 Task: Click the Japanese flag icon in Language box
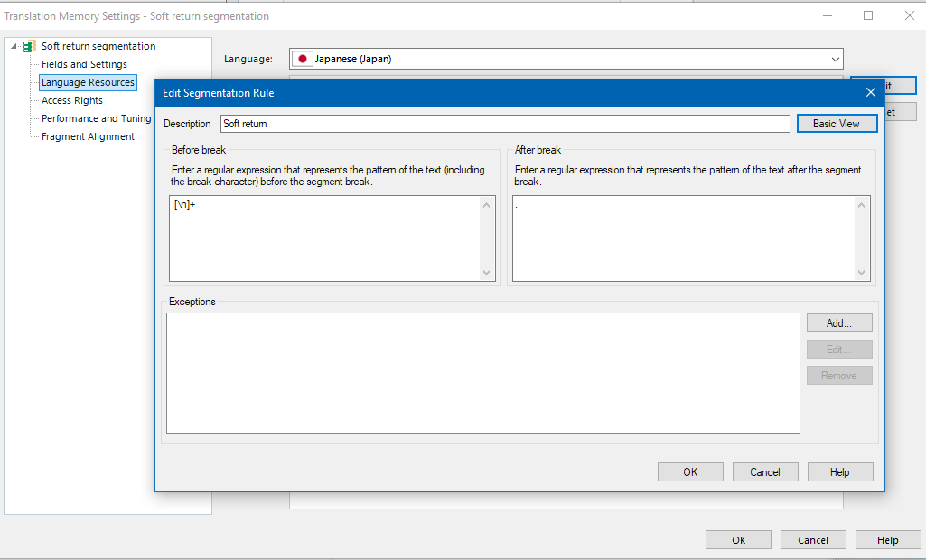[x=303, y=59]
